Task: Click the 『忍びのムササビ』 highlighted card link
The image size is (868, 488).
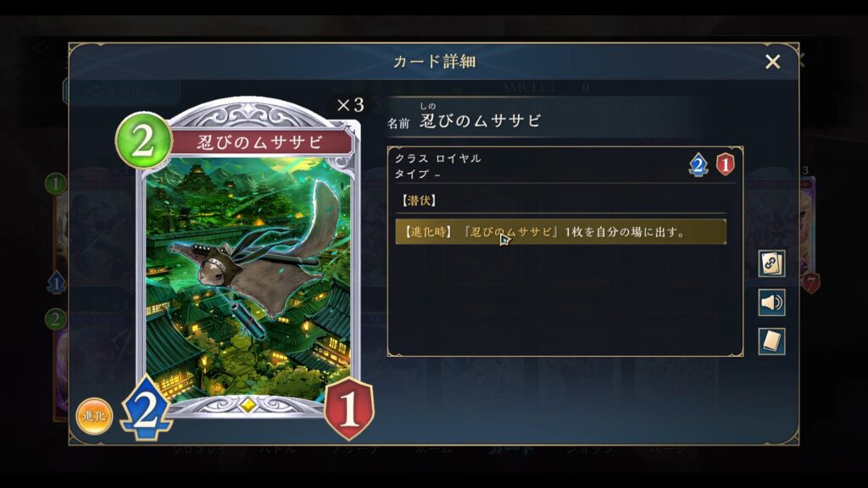Action: click(x=509, y=232)
